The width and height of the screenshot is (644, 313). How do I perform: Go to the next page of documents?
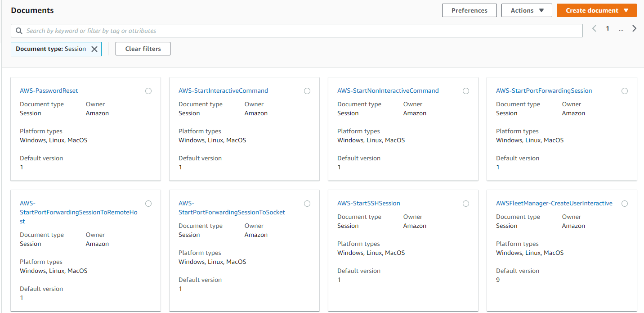pyautogui.click(x=634, y=29)
